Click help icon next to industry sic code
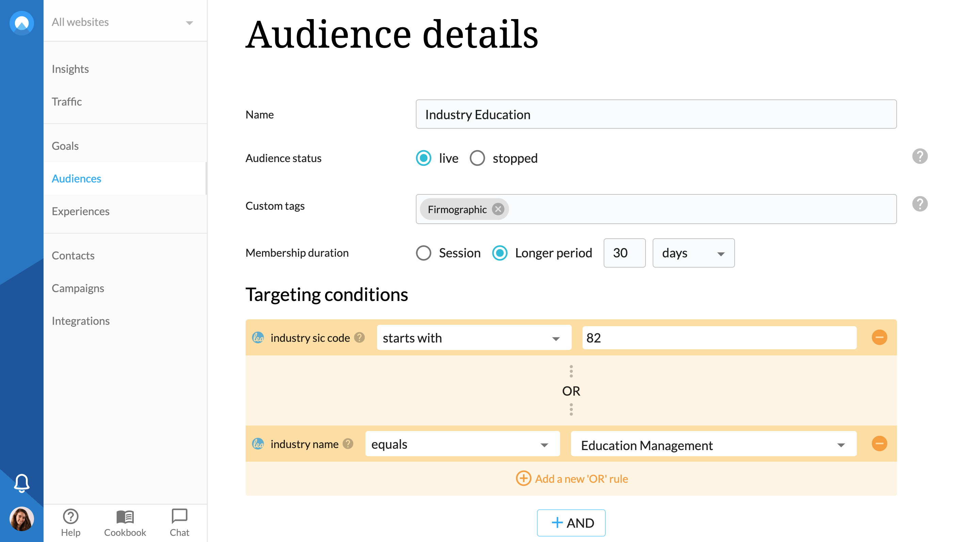This screenshot has height=542, width=980. [359, 337]
